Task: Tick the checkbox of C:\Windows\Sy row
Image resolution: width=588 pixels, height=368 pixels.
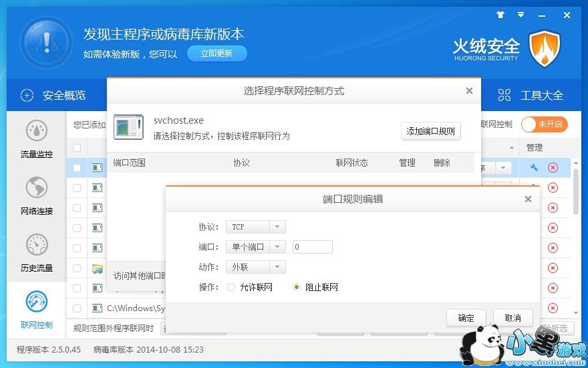Action: click(x=77, y=308)
